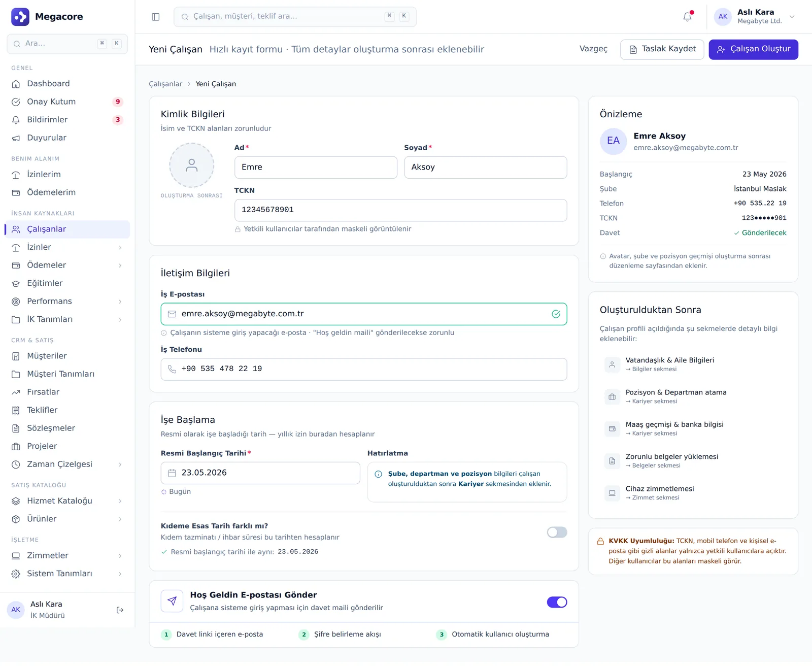Expand the İzinler submenu chevron
Viewport: 812px width, 667px height.
[120, 248]
